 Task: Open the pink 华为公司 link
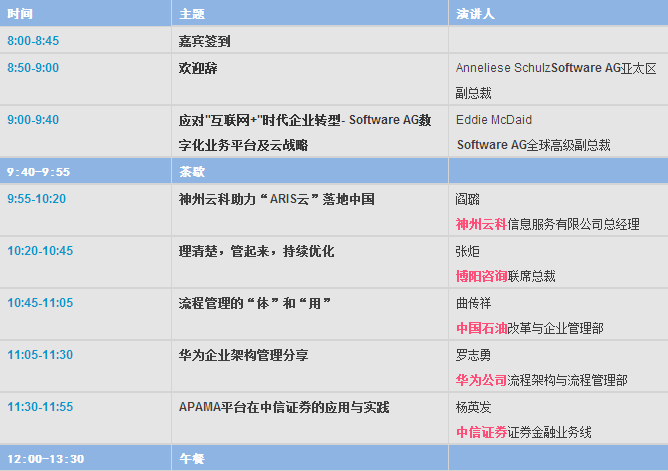[481, 380]
